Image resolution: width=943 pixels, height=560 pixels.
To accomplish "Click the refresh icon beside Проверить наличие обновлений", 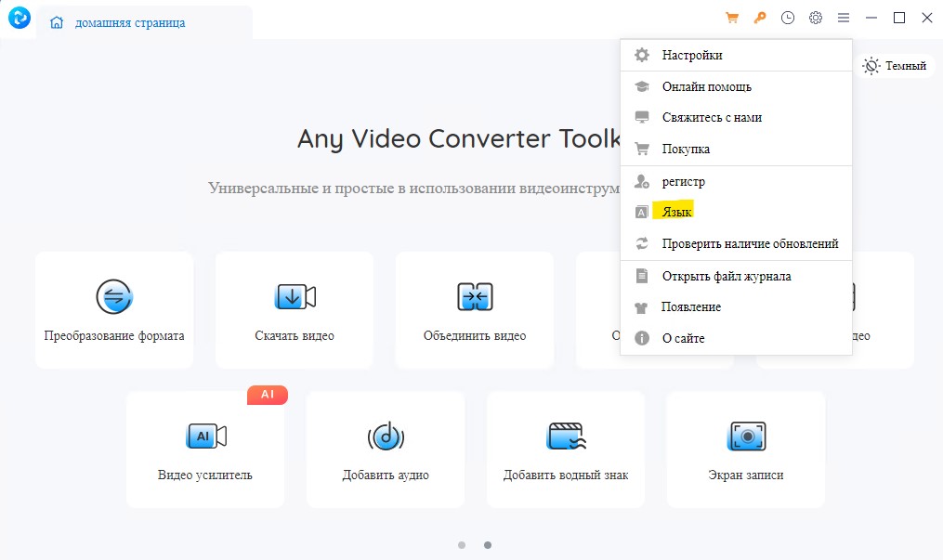I will 642,244.
